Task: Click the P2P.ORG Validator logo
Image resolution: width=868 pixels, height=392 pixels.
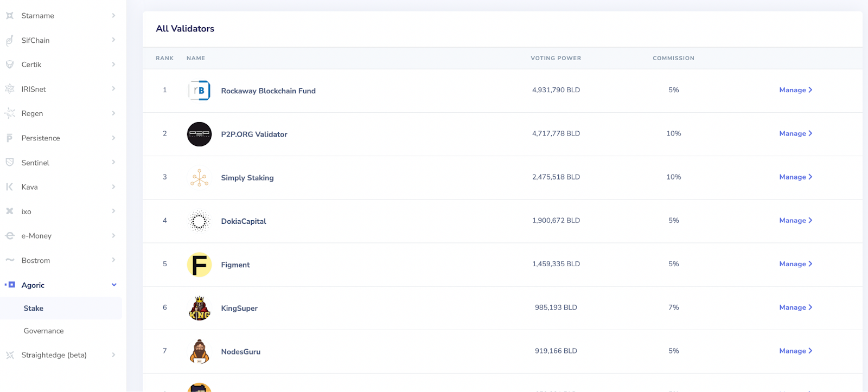Action: [199, 134]
